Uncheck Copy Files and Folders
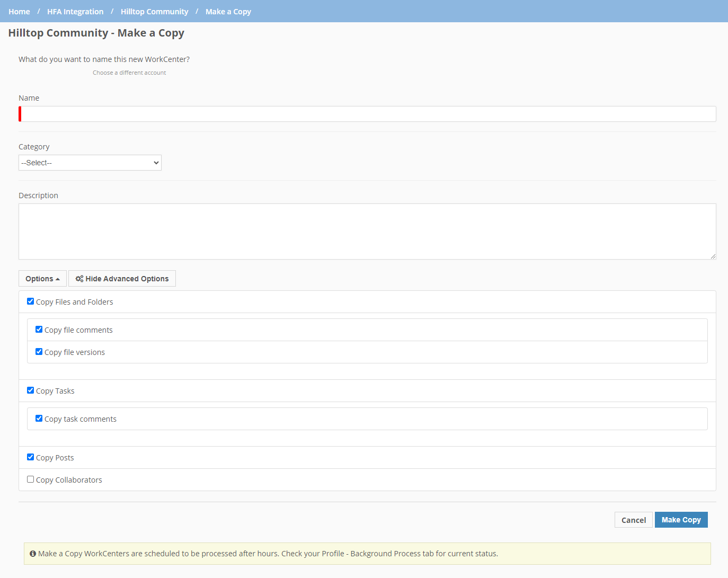Image resolution: width=728 pixels, height=578 pixels. coord(30,301)
